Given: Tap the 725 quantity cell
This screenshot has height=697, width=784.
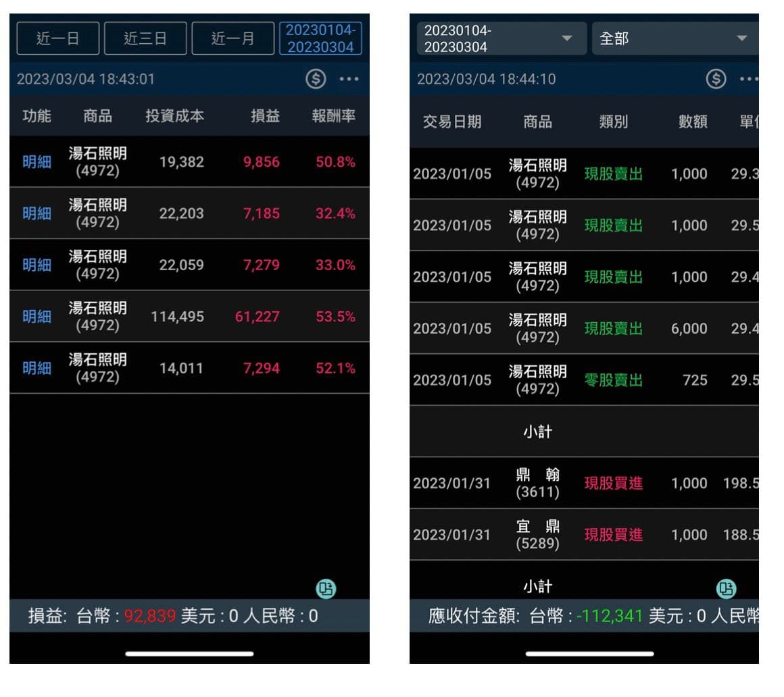Looking at the screenshot, I should pyautogui.click(x=695, y=380).
